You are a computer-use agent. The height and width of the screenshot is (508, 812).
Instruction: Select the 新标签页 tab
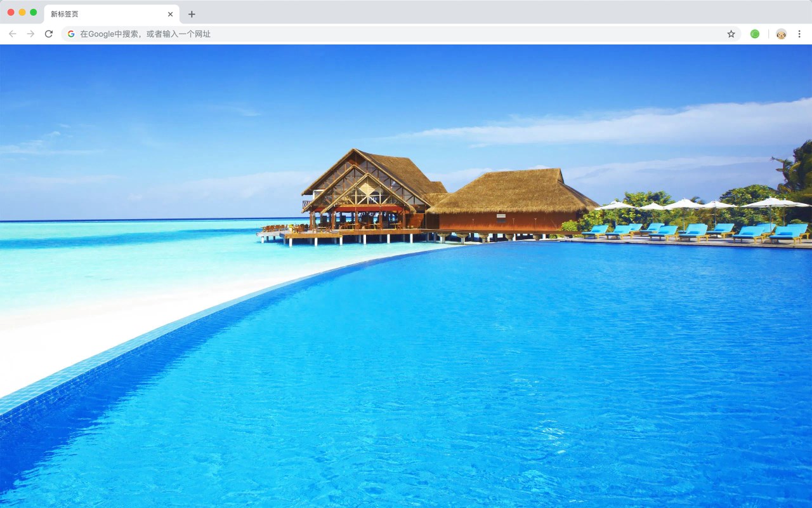point(112,14)
